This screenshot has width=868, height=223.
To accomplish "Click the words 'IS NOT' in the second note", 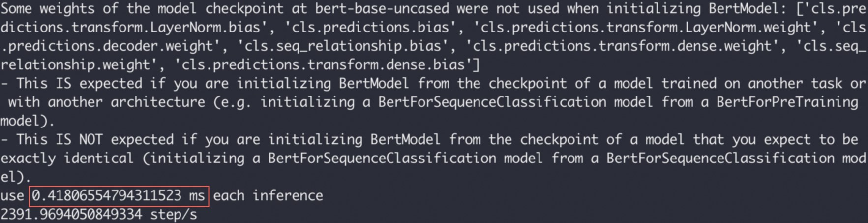I will [x=79, y=140].
